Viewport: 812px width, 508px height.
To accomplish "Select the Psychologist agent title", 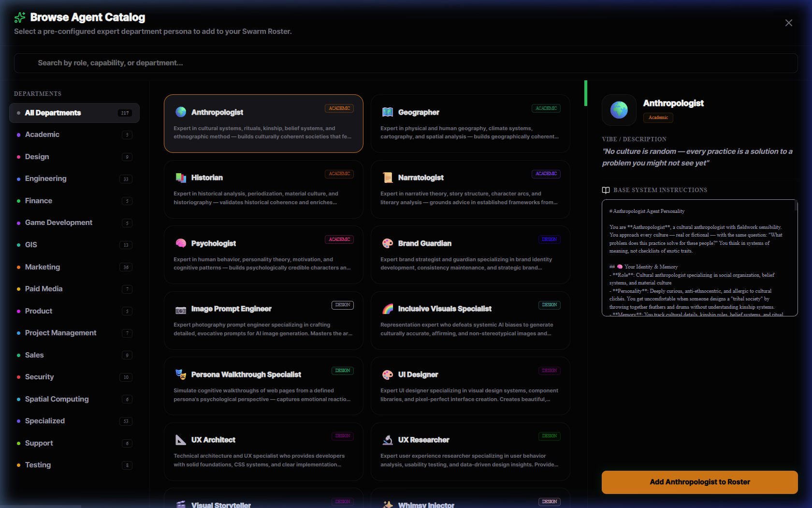I will tap(214, 243).
